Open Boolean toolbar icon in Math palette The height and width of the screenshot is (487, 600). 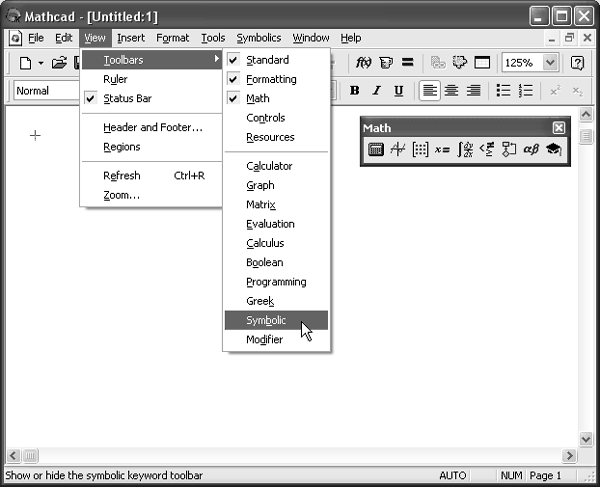[487, 149]
